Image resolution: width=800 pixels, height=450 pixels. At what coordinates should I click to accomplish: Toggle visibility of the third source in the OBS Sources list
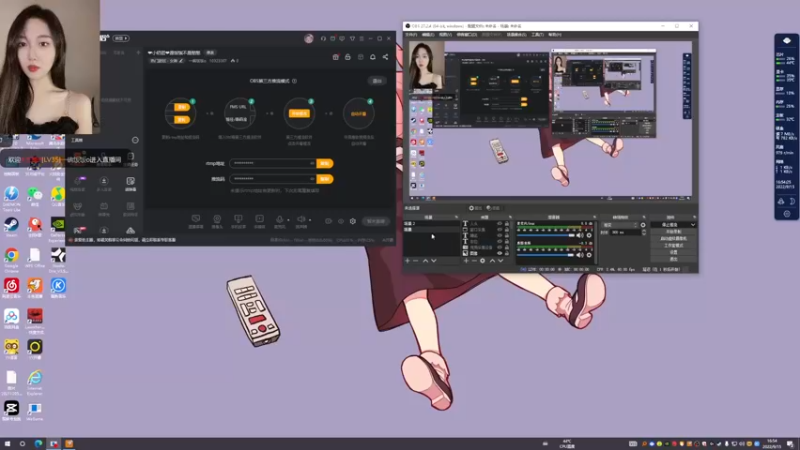click(x=499, y=236)
